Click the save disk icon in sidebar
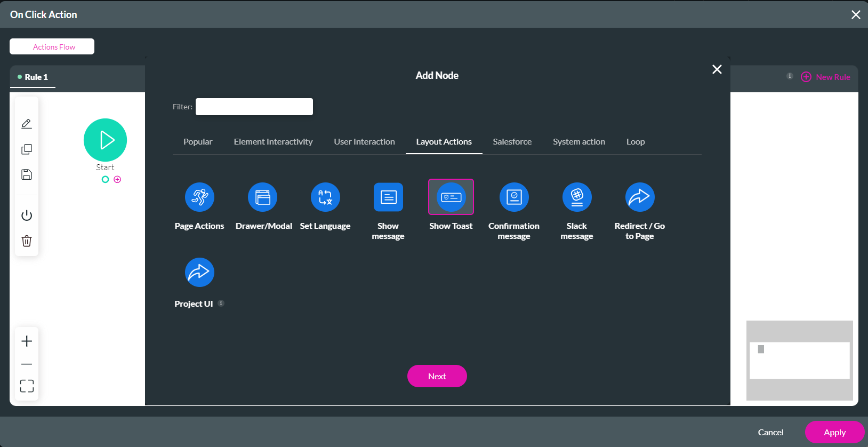The width and height of the screenshot is (868, 447). click(27, 174)
